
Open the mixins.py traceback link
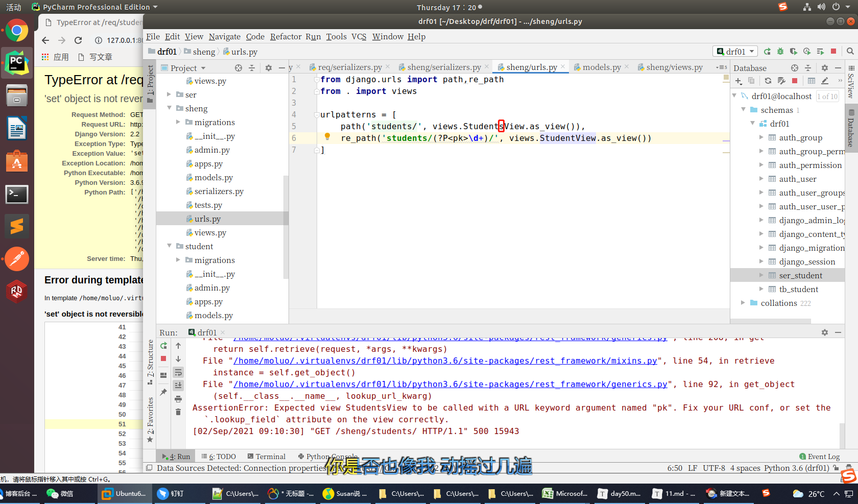[x=445, y=361]
